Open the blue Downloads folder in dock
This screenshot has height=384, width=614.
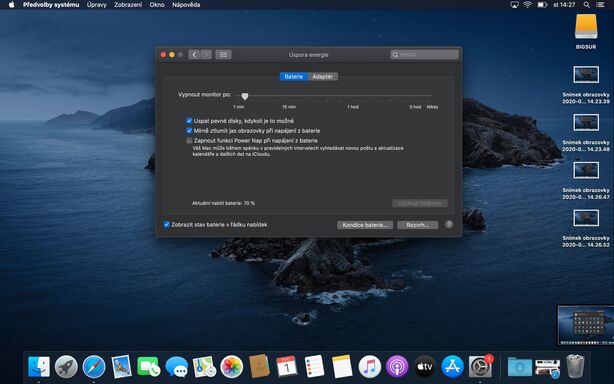coord(520,367)
